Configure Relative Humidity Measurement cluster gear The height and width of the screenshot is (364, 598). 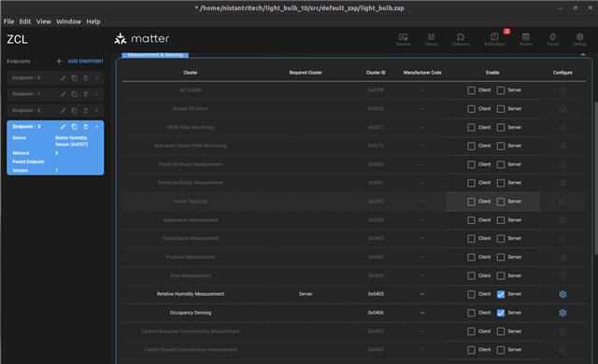[x=562, y=294]
